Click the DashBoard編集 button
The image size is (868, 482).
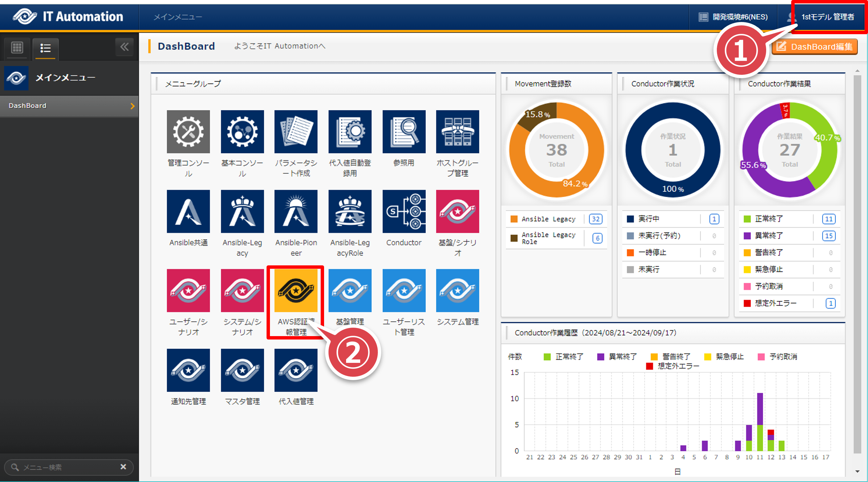815,47
